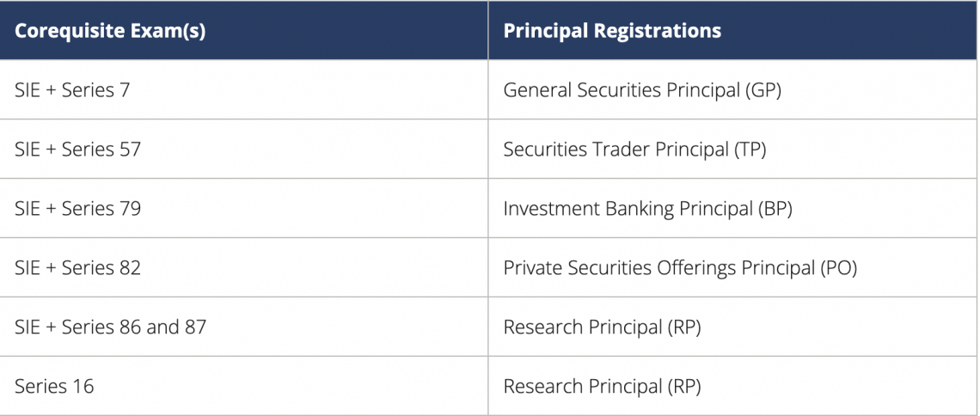This screenshot has height=416, width=980.
Task: Click SIE + Series 86 and 87 cell
Action: coord(110,327)
